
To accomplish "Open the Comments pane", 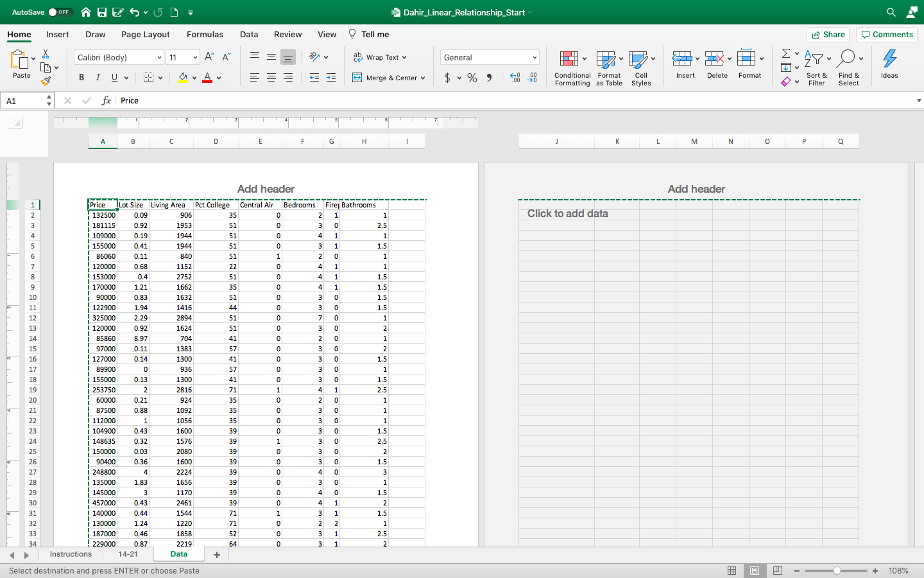I will coord(887,35).
